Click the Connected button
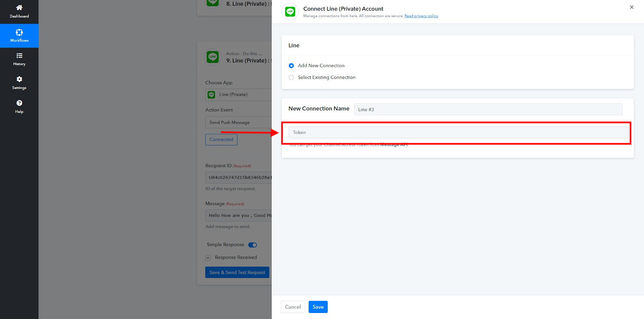This screenshot has width=644, height=319. click(221, 139)
